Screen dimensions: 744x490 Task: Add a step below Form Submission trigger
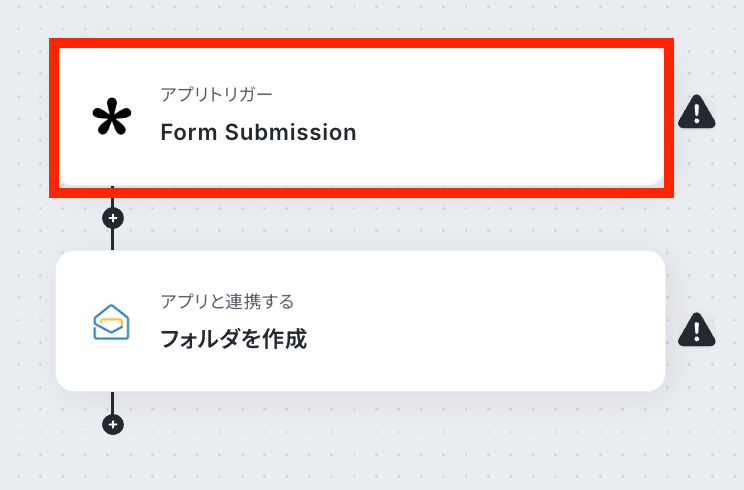pyautogui.click(x=113, y=217)
